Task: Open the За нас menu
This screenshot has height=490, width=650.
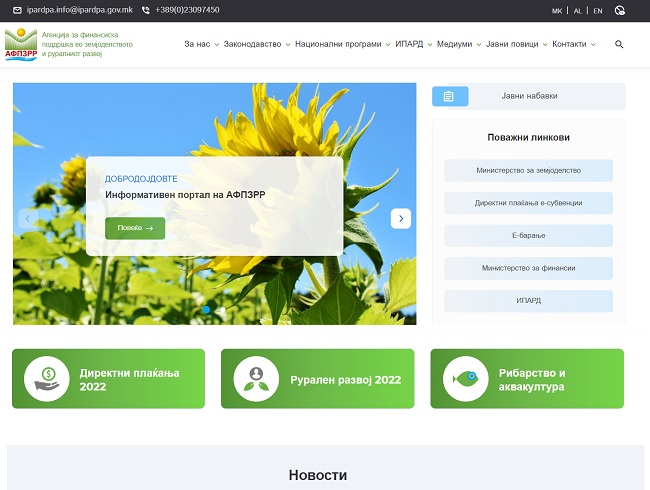Action: [x=201, y=45]
